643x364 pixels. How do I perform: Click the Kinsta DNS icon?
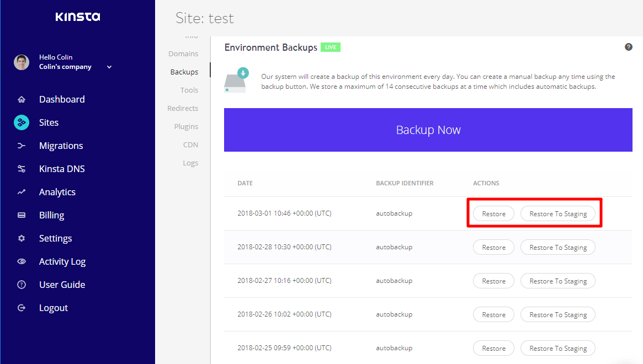click(x=22, y=169)
